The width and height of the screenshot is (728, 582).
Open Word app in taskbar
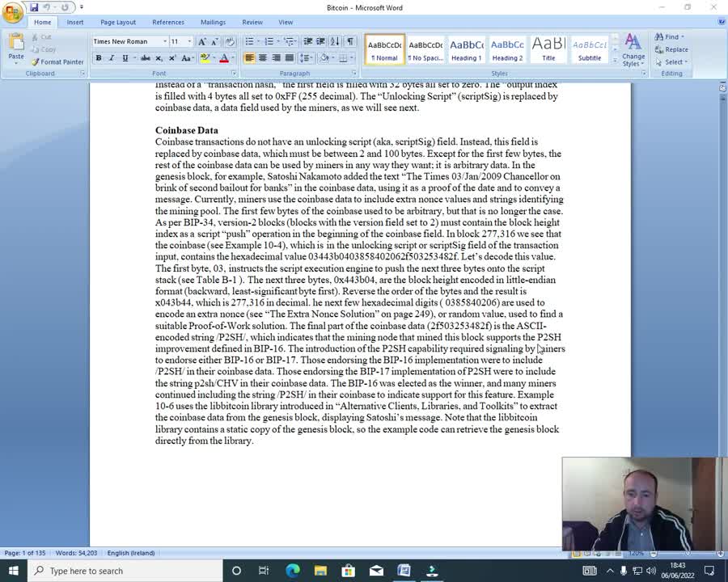pos(404,571)
